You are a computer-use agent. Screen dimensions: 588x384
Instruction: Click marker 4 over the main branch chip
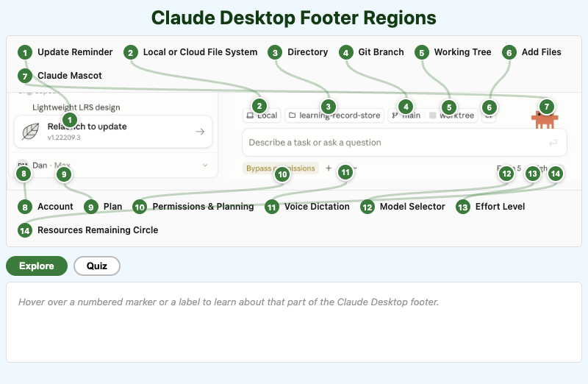pos(406,107)
